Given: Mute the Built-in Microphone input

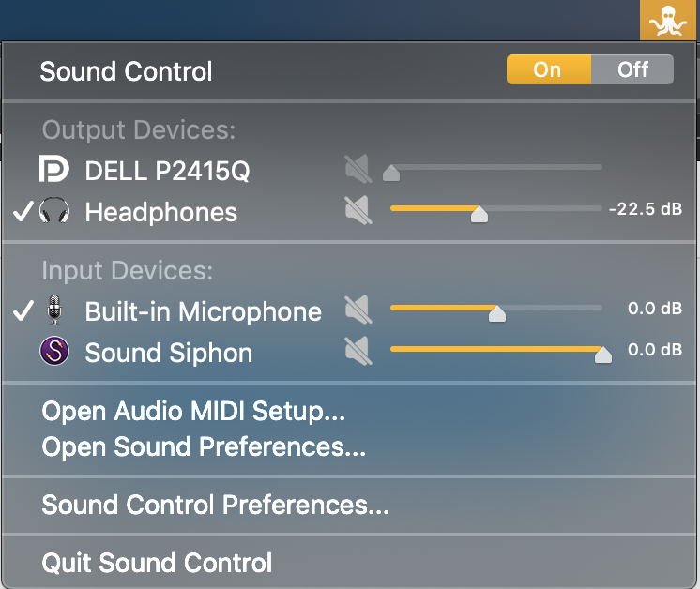Looking at the screenshot, I should click(358, 310).
